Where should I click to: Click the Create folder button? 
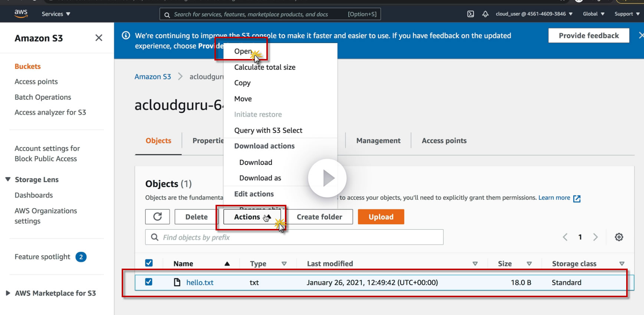coord(319,217)
